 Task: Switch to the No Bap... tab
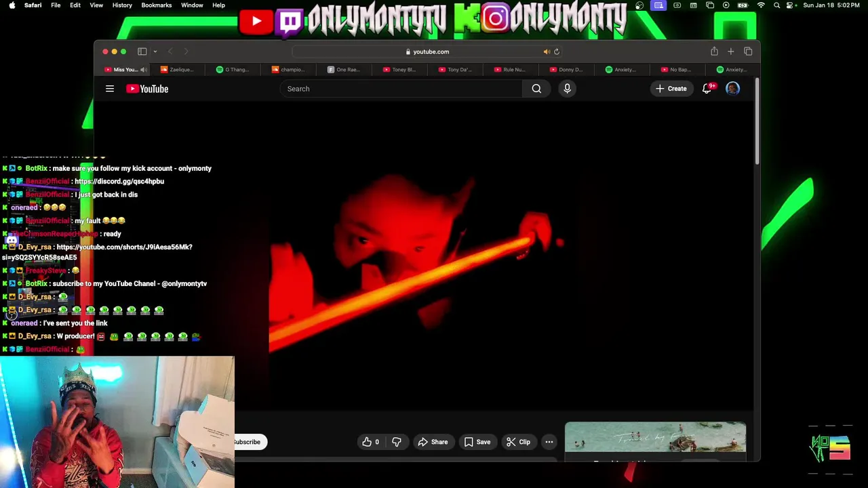click(679, 70)
